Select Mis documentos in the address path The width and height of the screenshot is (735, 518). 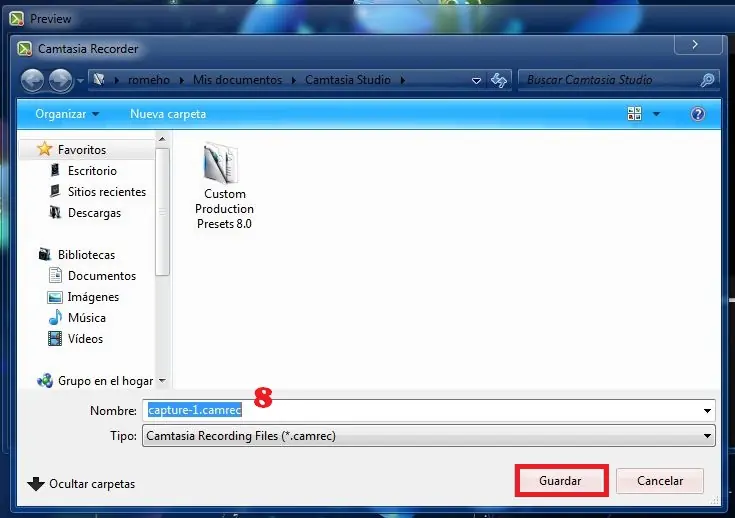[237, 80]
